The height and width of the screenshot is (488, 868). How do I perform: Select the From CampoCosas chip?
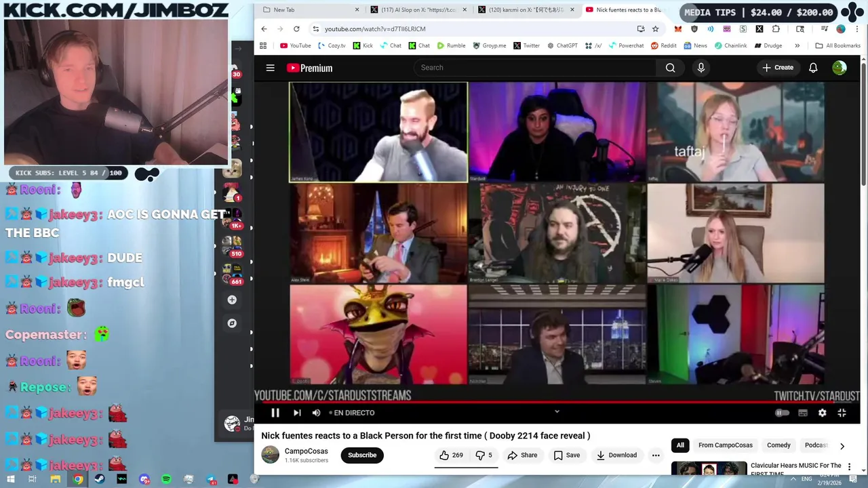click(726, 445)
